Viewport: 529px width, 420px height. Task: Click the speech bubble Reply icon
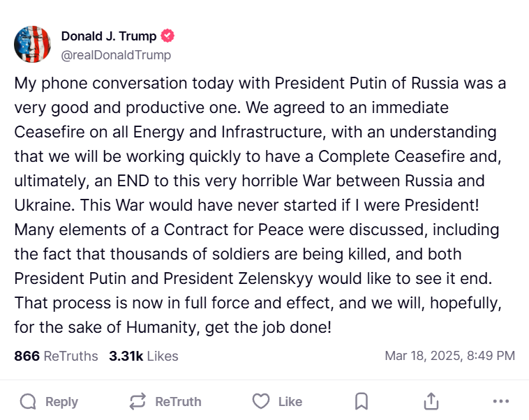coord(28,401)
